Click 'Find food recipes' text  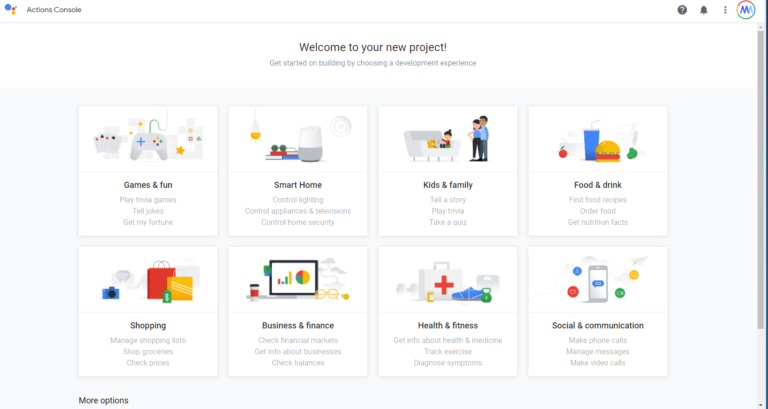click(x=598, y=200)
